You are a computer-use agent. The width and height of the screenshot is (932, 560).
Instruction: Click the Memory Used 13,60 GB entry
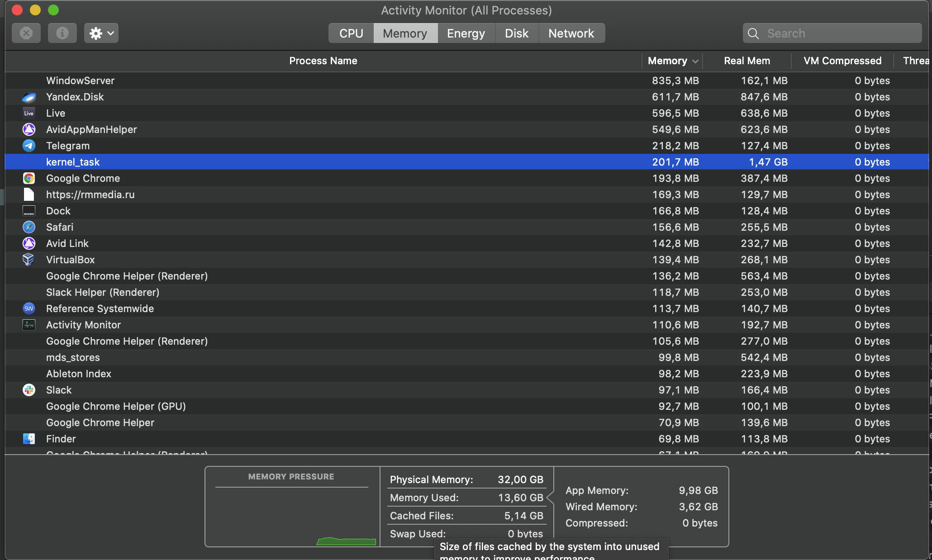tap(466, 498)
